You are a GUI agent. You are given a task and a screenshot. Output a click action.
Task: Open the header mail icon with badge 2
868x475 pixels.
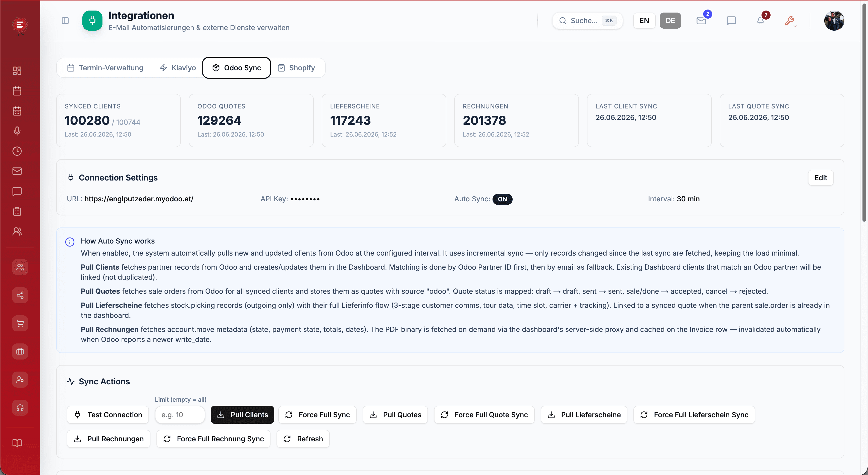tap(701, 21)
